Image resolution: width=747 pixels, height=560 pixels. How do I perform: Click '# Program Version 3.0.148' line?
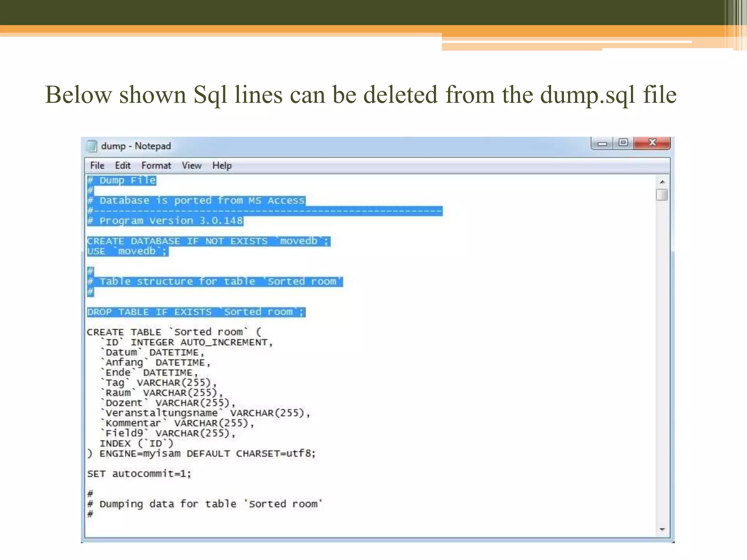[165, 221]
